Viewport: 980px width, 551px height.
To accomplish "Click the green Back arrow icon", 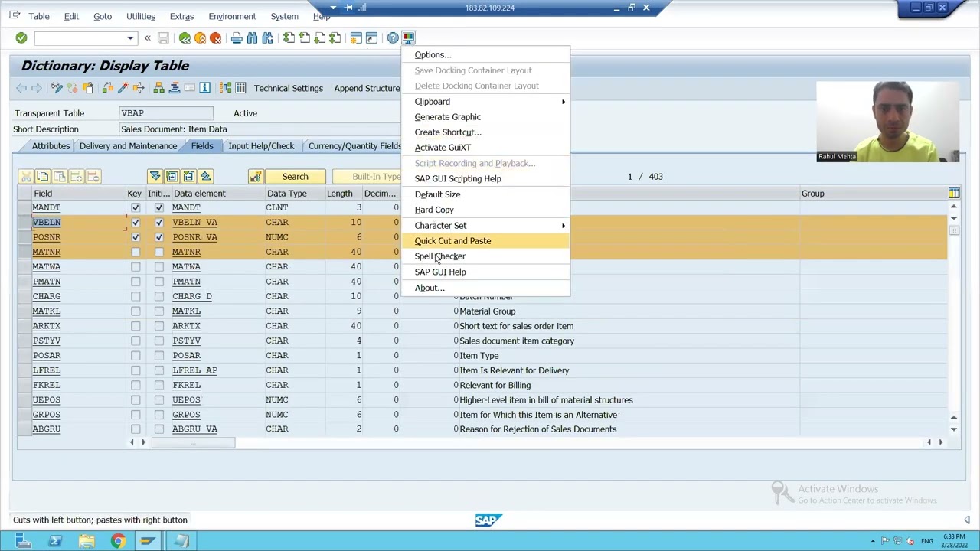I will pyautogui.click(x=185, y=37).
